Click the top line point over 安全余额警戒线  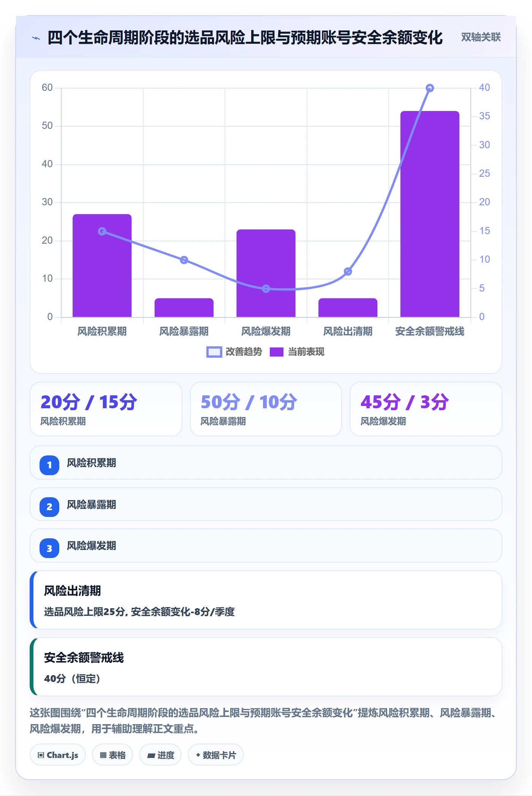(430, 88)
